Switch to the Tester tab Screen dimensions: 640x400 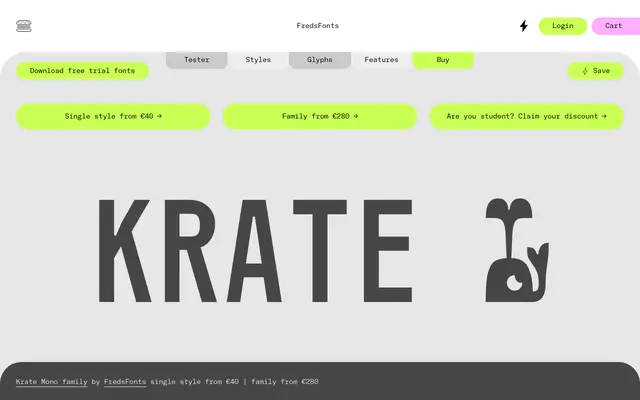point(196,60)
